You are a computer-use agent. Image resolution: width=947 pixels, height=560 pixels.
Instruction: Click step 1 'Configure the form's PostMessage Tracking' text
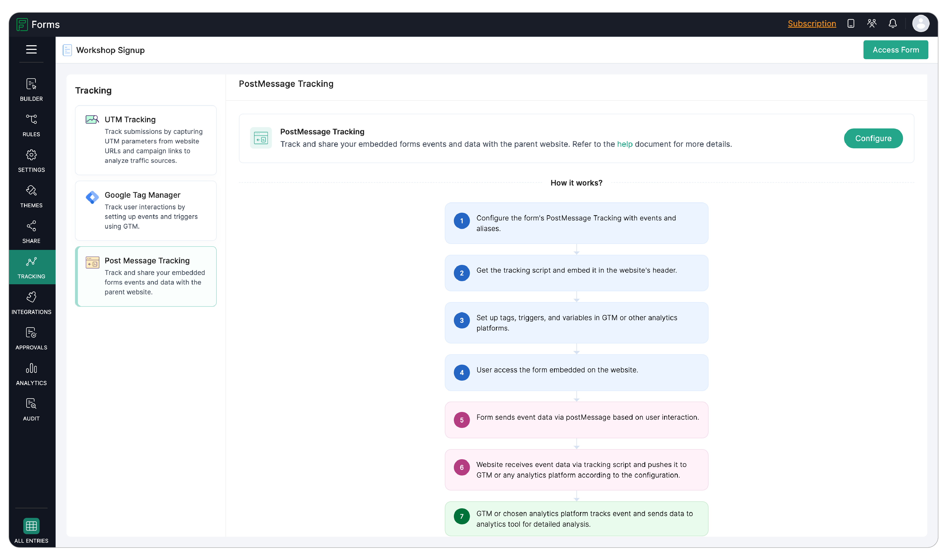pos(576,223)
